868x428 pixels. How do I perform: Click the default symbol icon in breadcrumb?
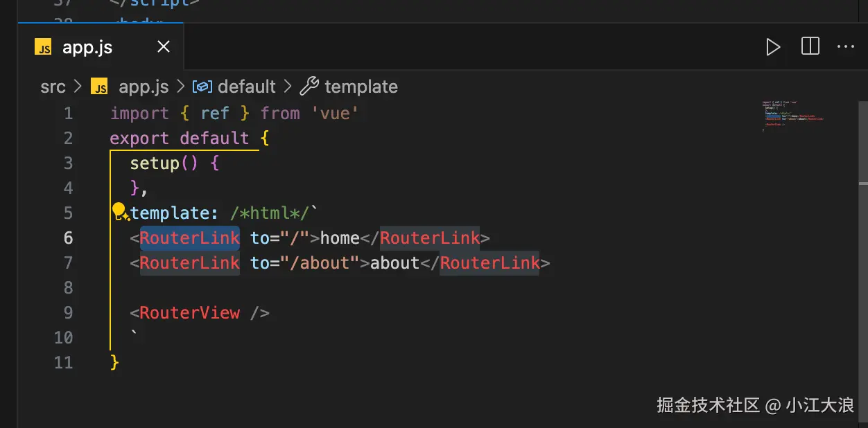click(202, 87)
